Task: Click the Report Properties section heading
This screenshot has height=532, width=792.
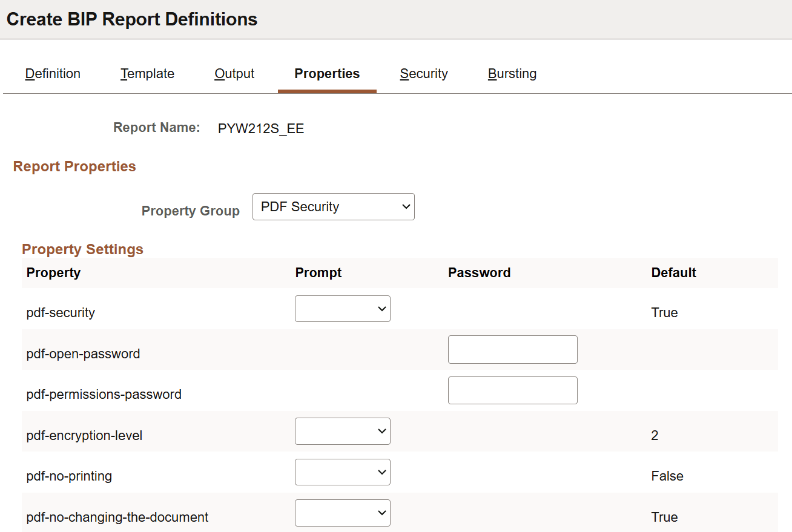Action: click(x=74, y=166)
